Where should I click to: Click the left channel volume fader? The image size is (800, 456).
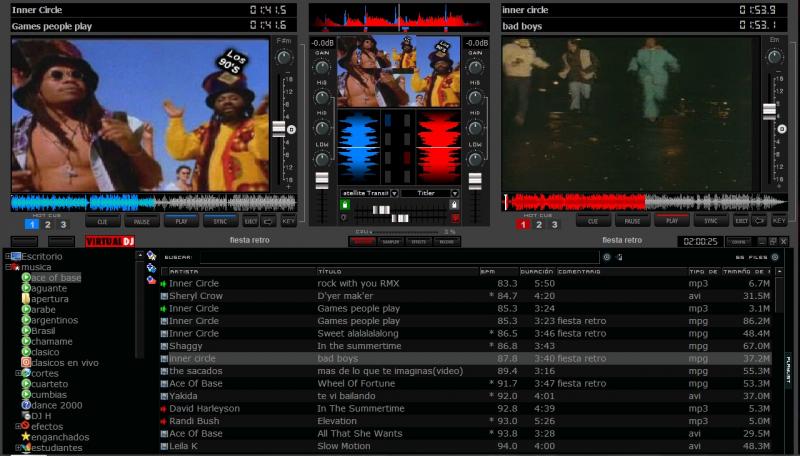(322, 181)
